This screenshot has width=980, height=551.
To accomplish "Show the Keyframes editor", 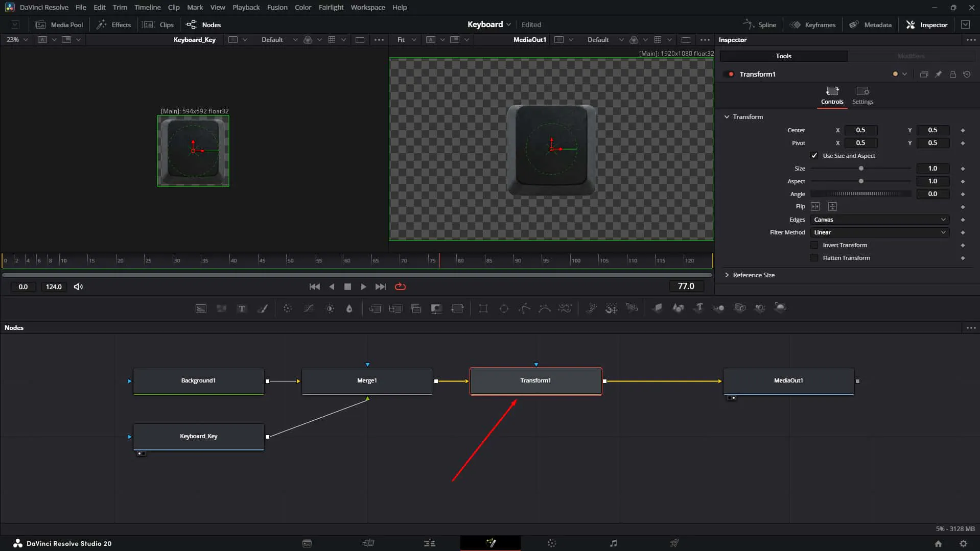I will [812, 25].
